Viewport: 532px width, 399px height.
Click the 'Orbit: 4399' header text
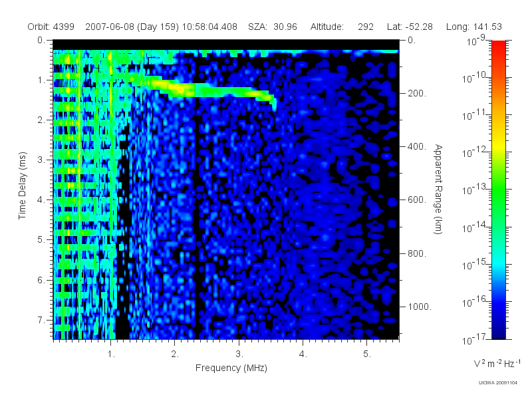(x=51, y=27)
